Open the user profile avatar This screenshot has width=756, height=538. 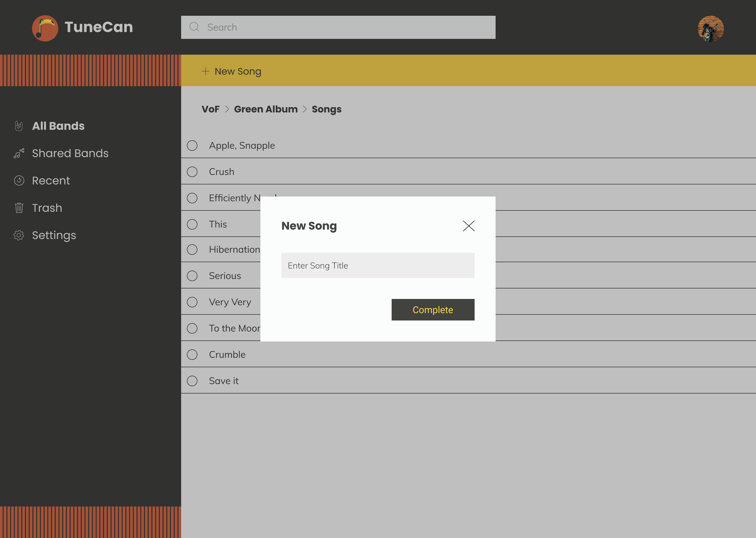click(711, 28)
